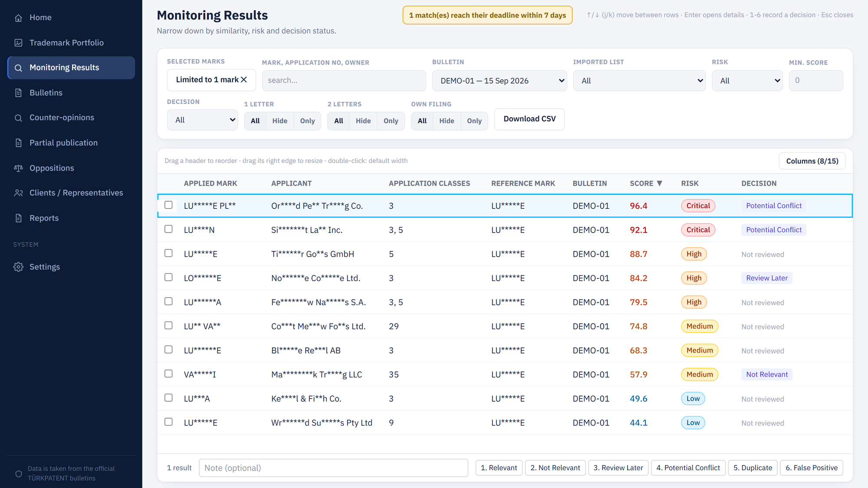Screen dimensions: 868x488
Task: Navigate to Bulletins page
Action: pyautogui.click(x=71, y=93)
